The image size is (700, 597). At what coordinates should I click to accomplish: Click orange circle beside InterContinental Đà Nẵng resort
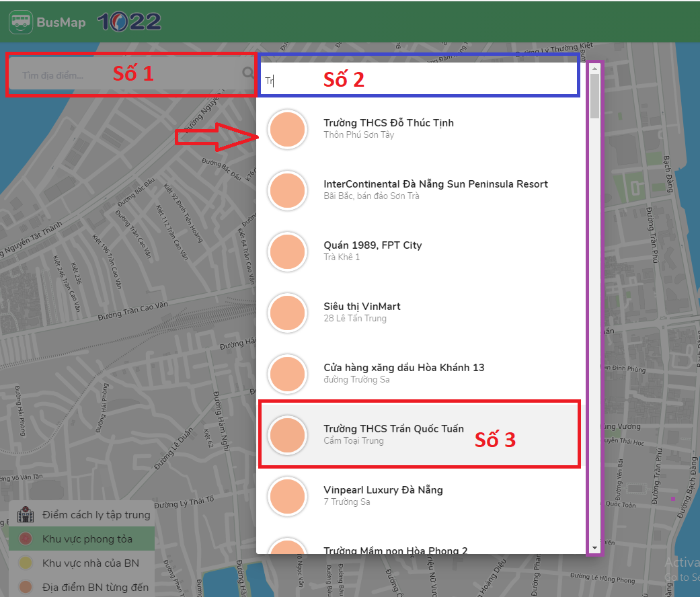click(x=288, y=190)
